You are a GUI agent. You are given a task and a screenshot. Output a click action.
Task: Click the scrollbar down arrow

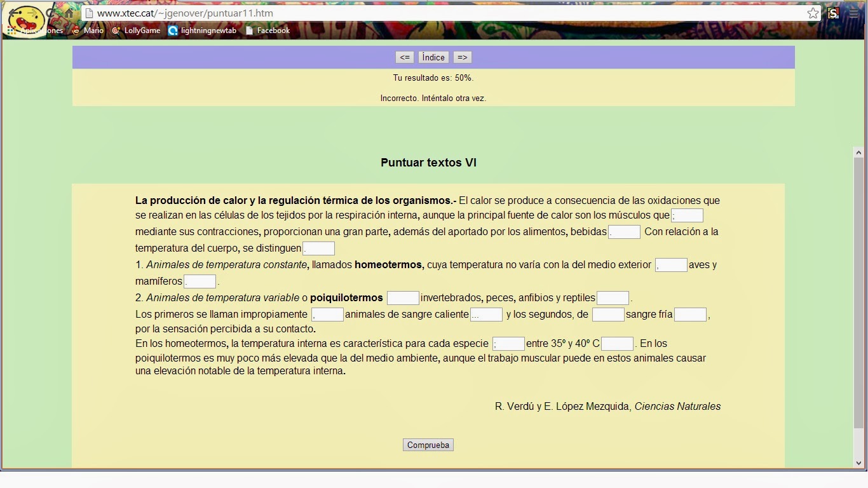[x=859, y=462]
